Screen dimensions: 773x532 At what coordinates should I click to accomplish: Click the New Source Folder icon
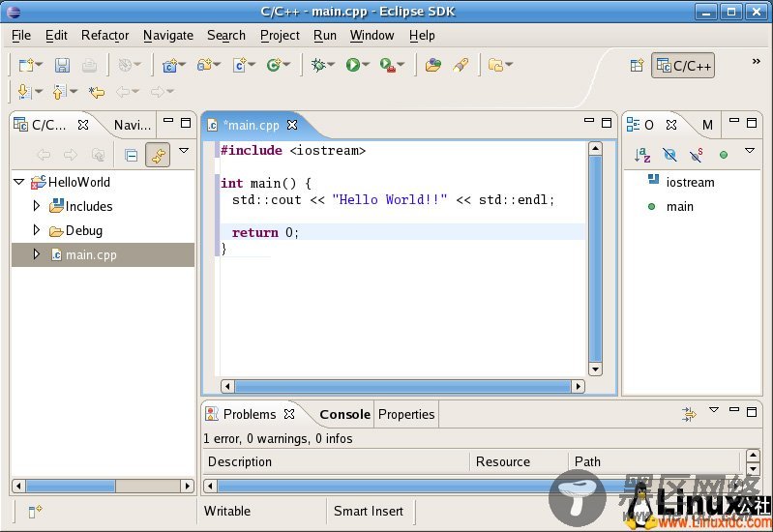click(204, 65)
